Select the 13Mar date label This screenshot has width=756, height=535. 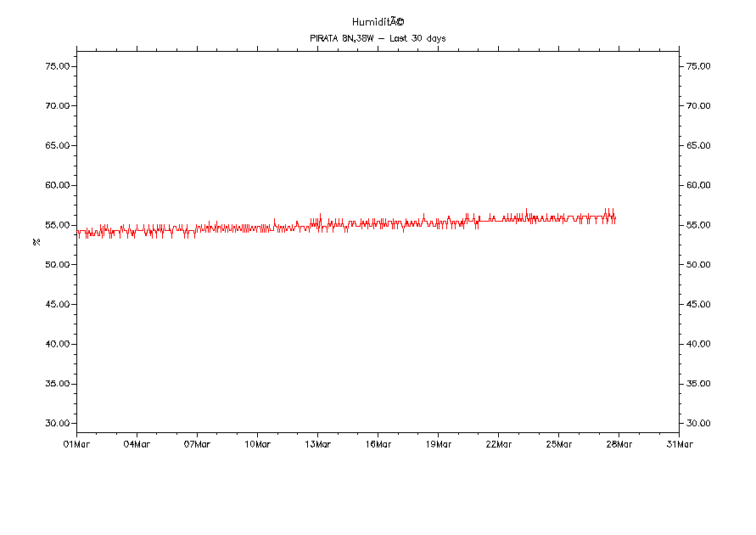pyautogui.click(x=317, y=443)
